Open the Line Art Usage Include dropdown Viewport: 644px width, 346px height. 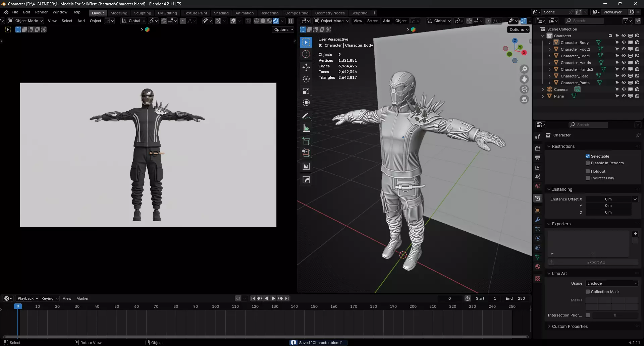point(612,283)
